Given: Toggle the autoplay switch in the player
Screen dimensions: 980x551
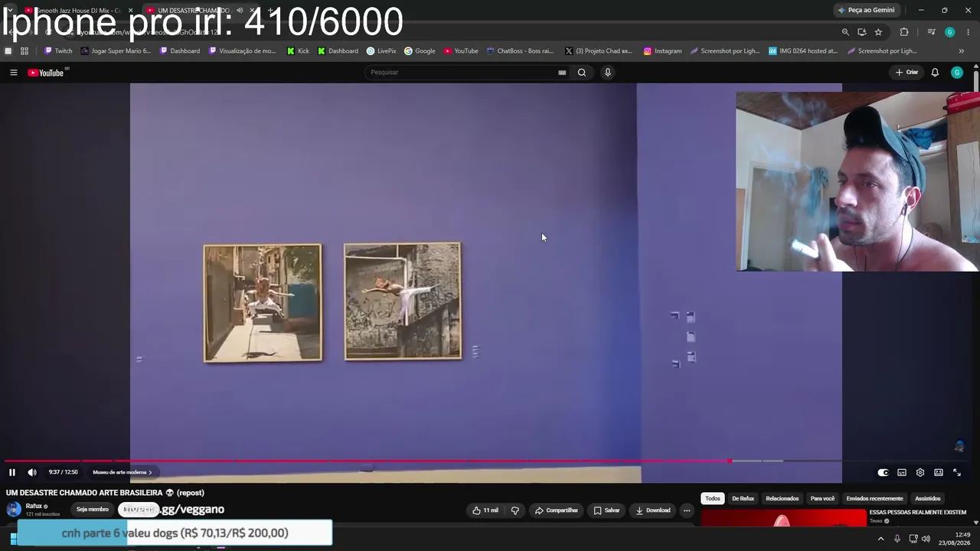Looking at the screenshot, I should pos(883,472).
